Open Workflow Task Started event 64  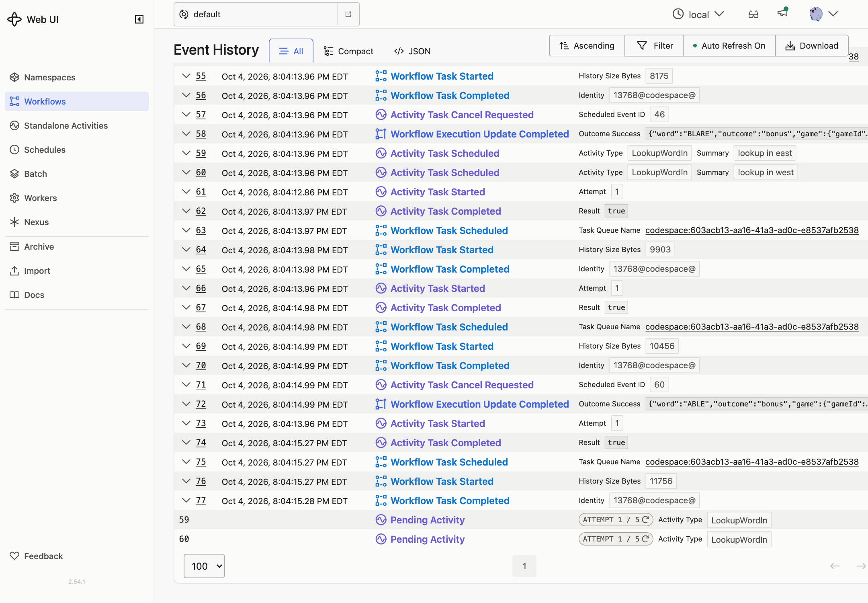pyautogui.click(x=442, y=250)
